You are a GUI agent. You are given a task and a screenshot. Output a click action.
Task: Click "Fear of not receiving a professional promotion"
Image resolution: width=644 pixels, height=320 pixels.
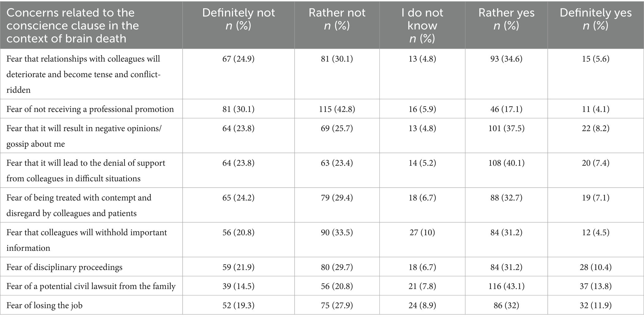tap(90, 109)
